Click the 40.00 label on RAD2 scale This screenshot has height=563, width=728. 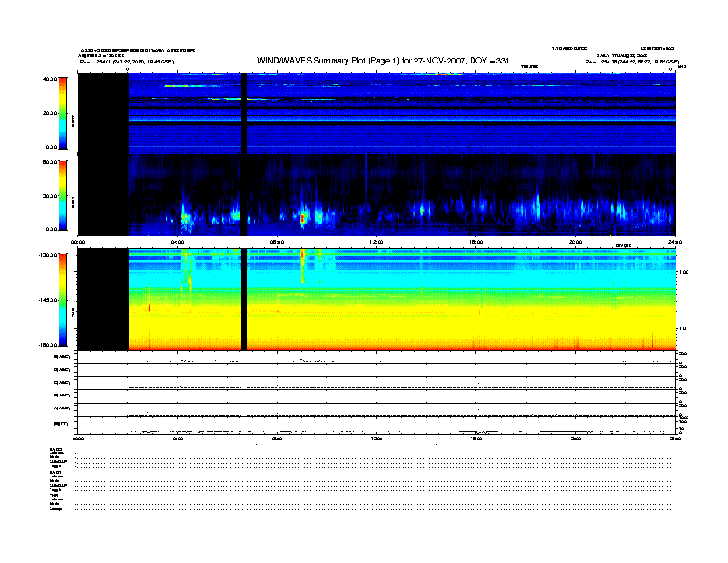point(50,79)
